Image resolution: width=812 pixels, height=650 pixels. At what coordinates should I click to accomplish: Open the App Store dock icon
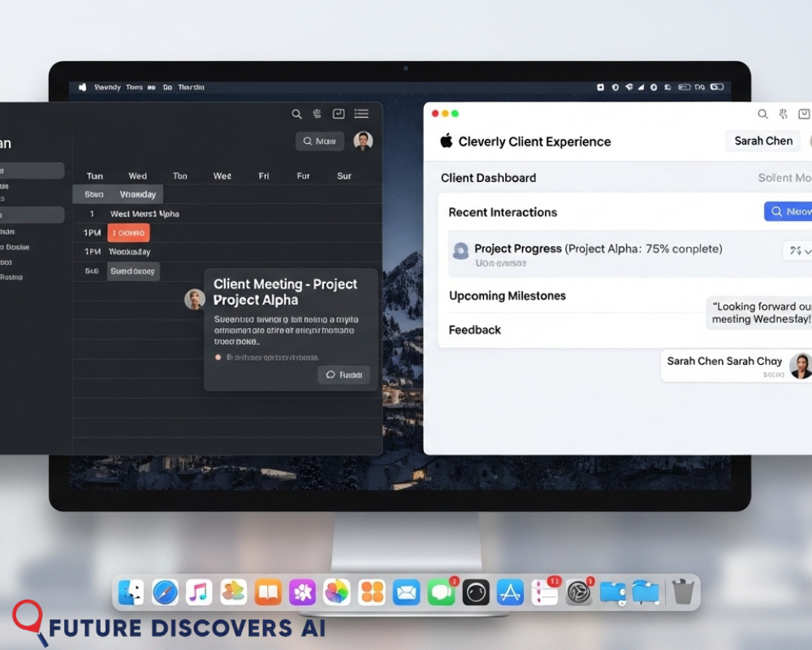(510, 592)
